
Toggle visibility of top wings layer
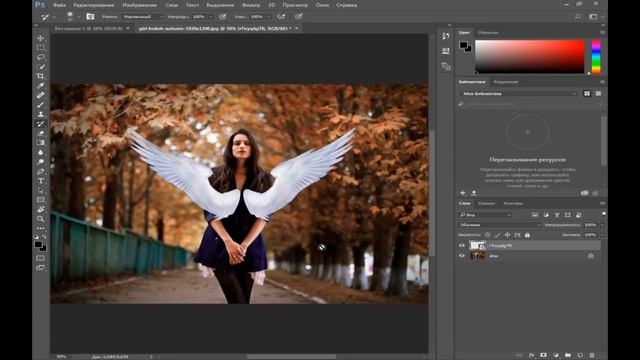click(462, 245)
